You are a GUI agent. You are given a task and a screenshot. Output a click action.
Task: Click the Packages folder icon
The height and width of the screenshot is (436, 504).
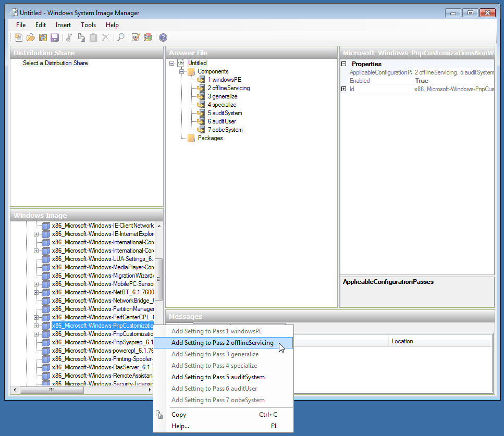point(191,138)
